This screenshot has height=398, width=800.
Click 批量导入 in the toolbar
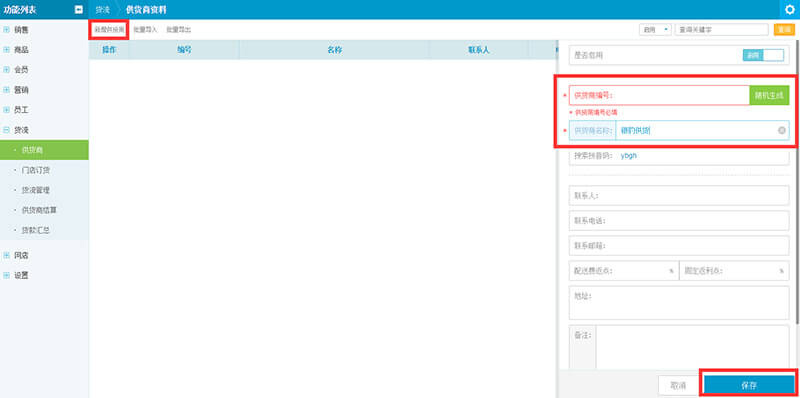pos(145,30)
